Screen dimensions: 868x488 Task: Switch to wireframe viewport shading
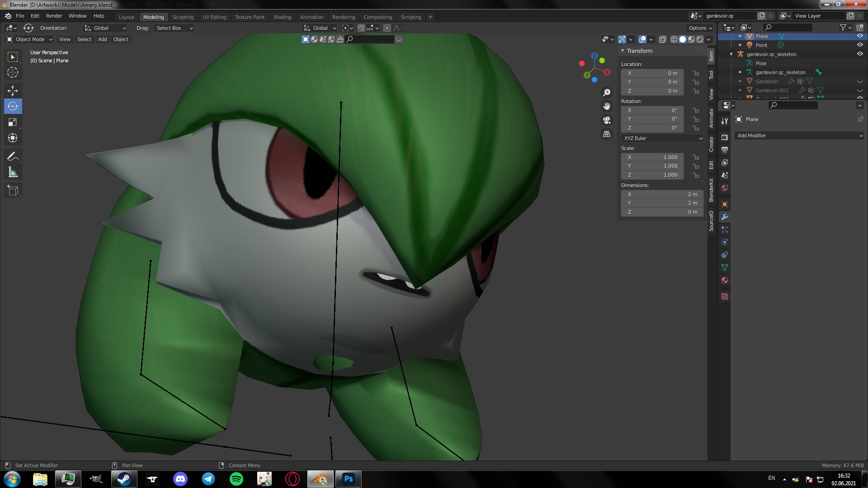tap(674, 39)
